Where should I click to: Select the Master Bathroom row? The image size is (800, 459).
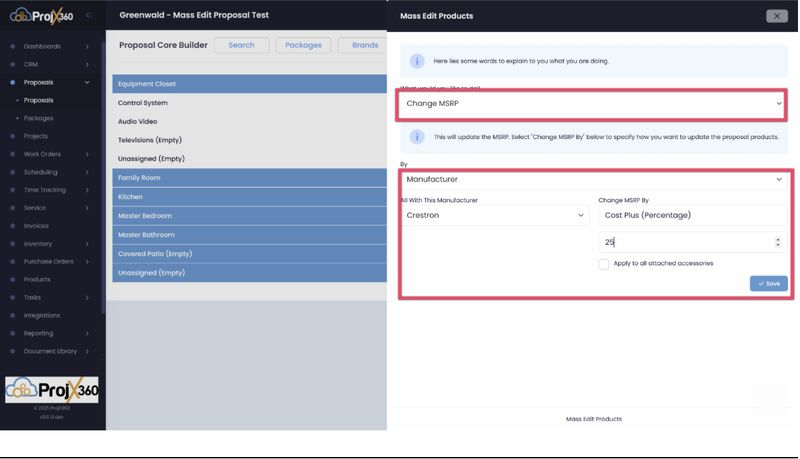(x=249, y=235)
